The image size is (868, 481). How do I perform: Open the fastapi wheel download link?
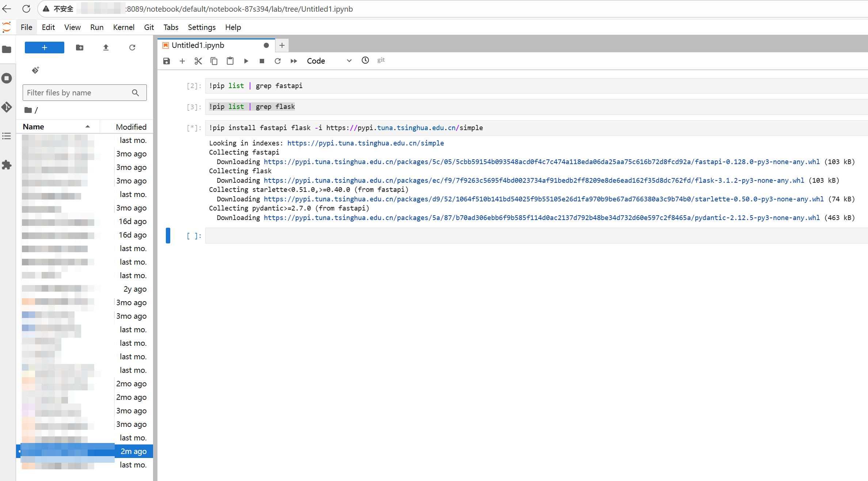coord(541,162)
